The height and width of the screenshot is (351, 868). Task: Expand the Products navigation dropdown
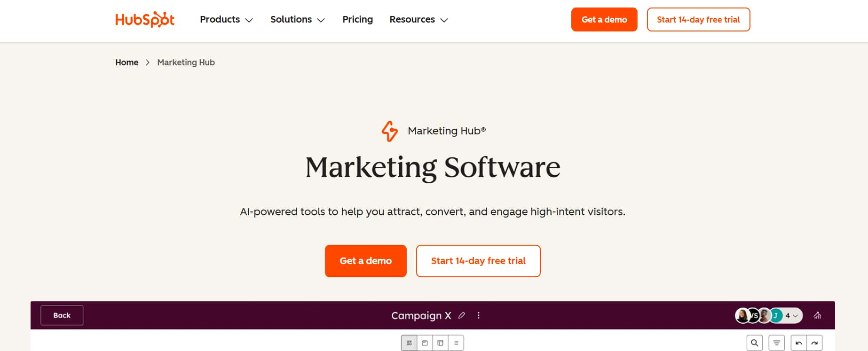226,19
